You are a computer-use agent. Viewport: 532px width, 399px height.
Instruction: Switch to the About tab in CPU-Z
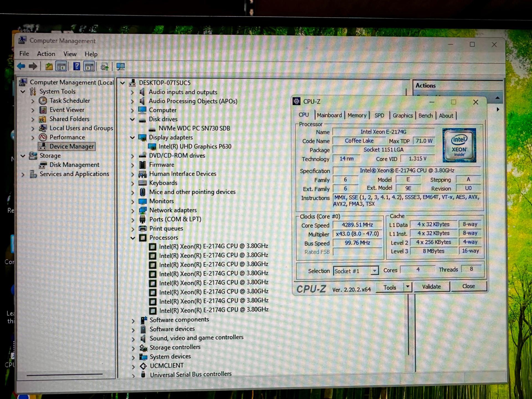click(446, 116)
